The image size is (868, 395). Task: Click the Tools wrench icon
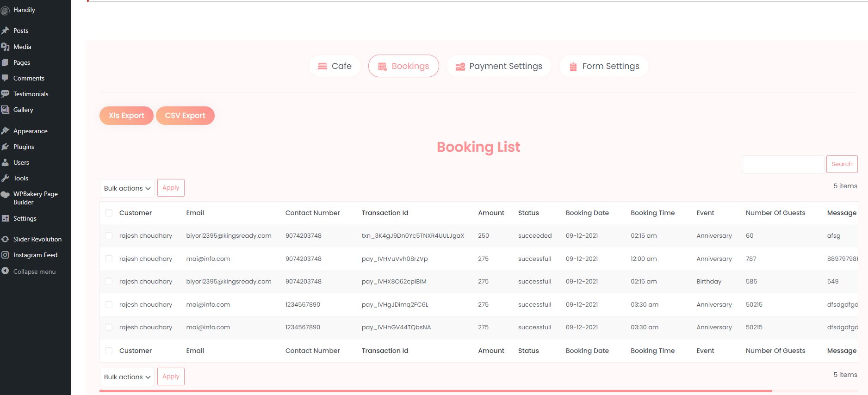coord(6,178)
